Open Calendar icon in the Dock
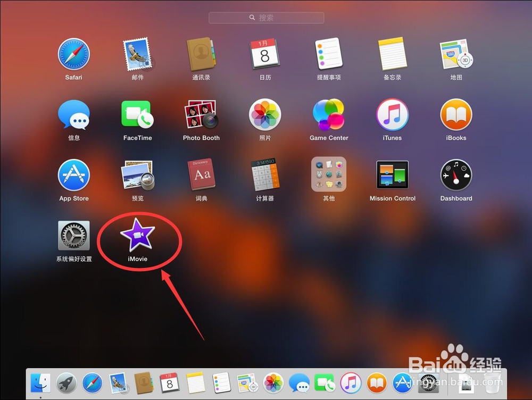The height and width of the screenshot is (400, 532). click(x=170, y=383)
